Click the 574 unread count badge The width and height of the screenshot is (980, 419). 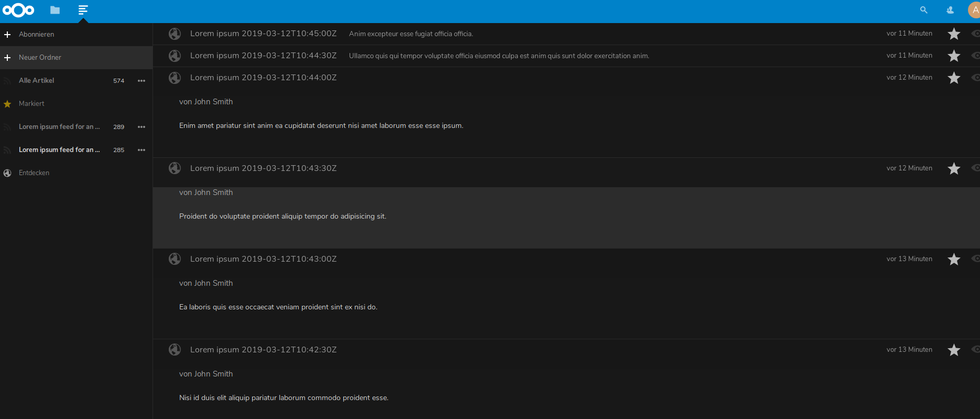pyautogui.click(x=119, y=81)
